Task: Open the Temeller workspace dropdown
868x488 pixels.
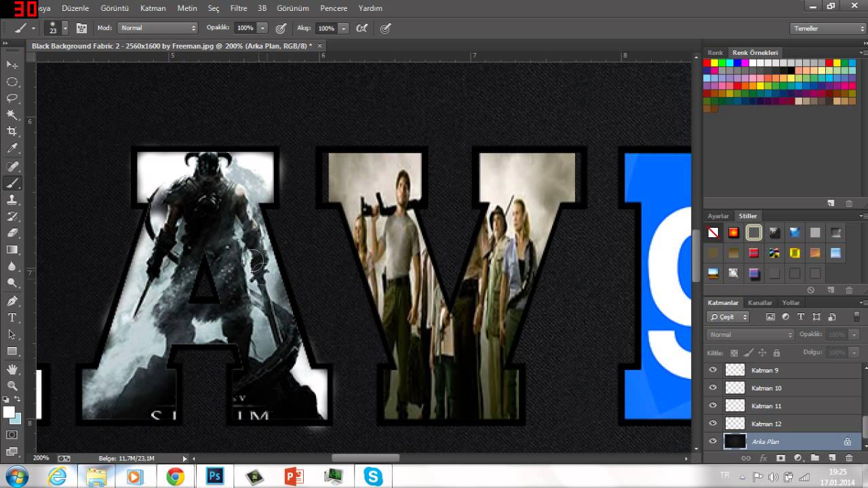Action: [828, 28]
